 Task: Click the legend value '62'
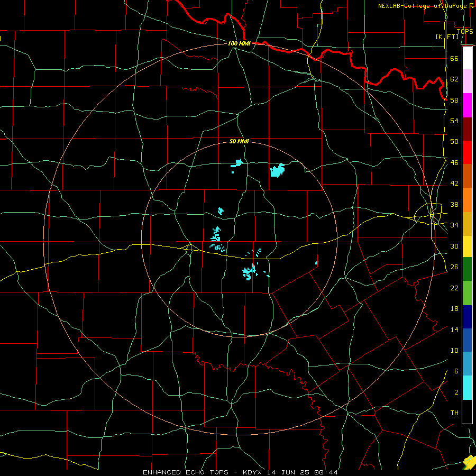[x=454, y=79]
